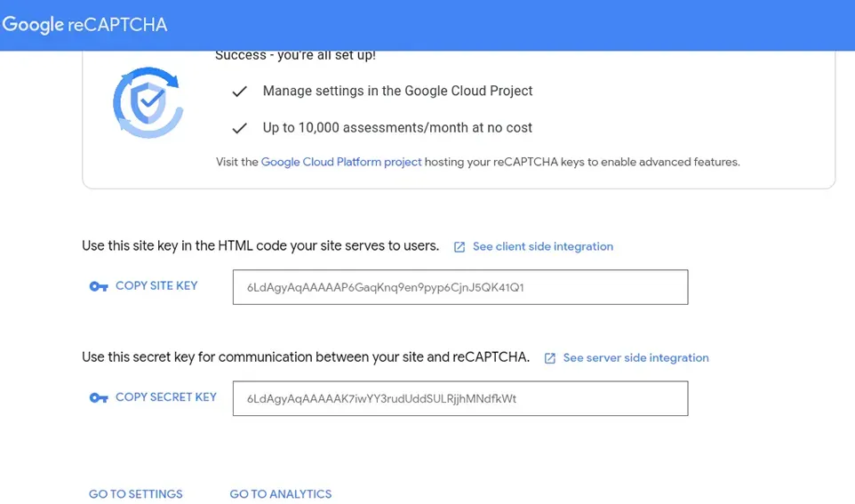Open the See client side integration link
The height and width of the screenshot is (504, 855).
543,246
